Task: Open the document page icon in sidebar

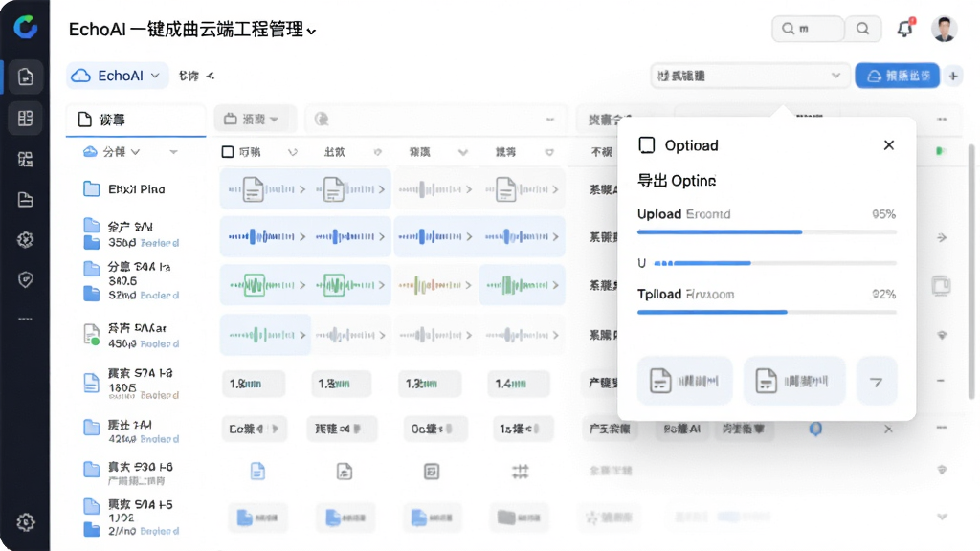Action: [26, 77]
